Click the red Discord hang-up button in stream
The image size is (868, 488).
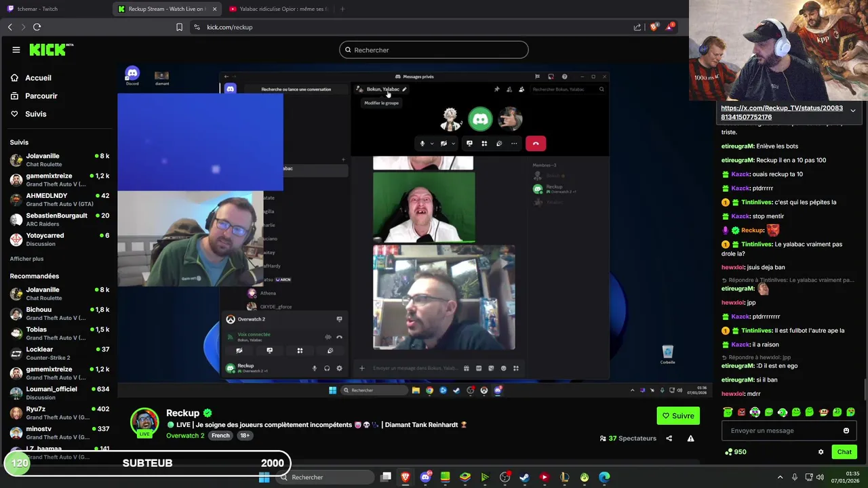coord(536,144)
